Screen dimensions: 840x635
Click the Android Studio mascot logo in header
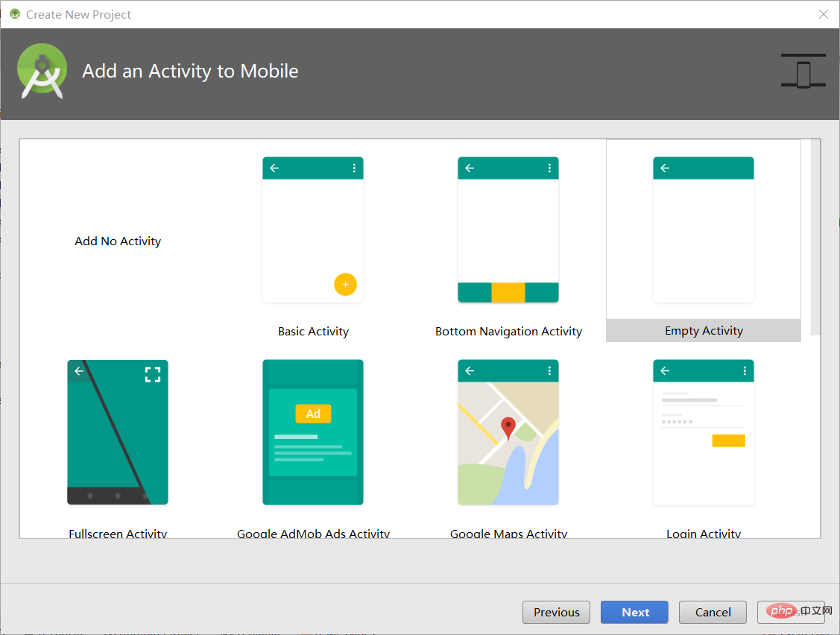point(42,72)
